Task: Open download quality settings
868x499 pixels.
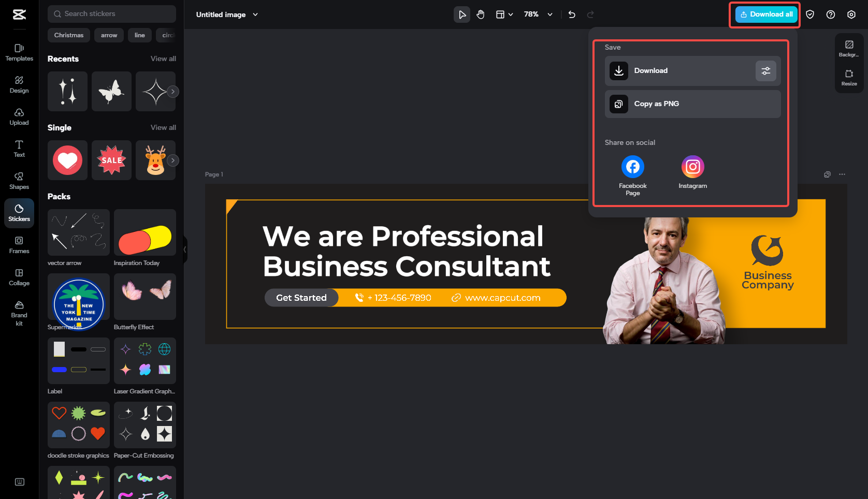Action: [x=766, y=70]
